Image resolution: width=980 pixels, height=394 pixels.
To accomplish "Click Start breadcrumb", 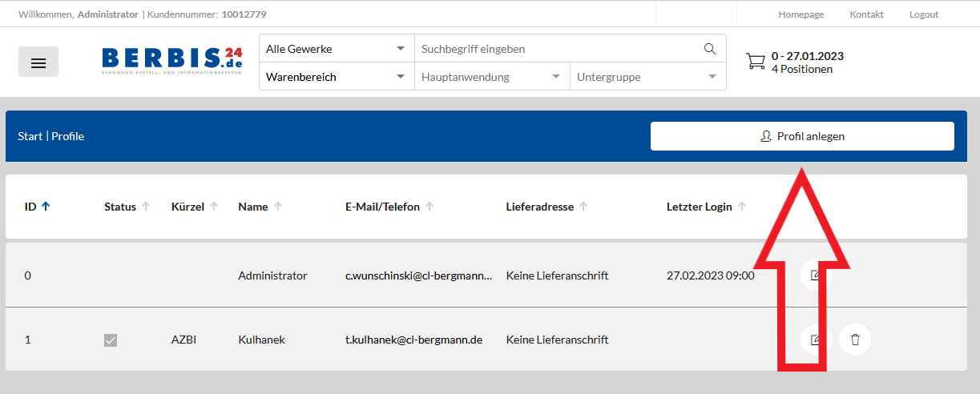I will 30,136.
